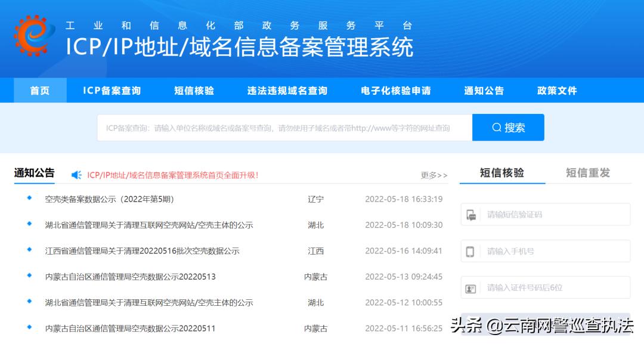Click the SMS message icon in verification field
Screen dimensions: 644x344
click(471, 215)
